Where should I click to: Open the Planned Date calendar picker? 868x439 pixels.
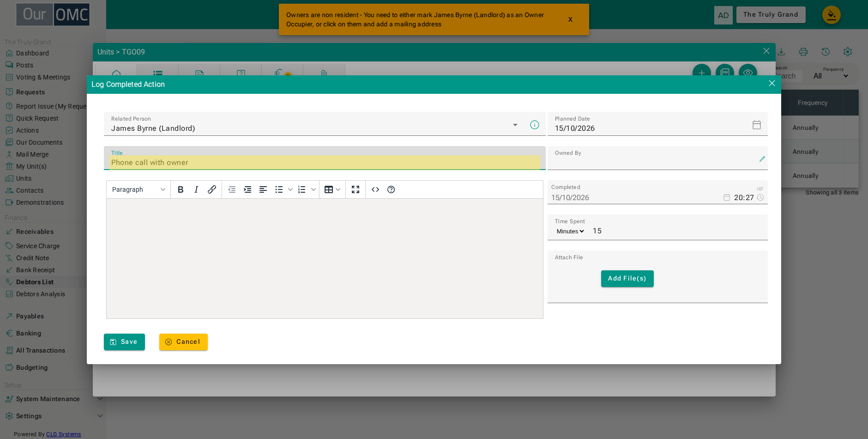click(x=757, y=125)
